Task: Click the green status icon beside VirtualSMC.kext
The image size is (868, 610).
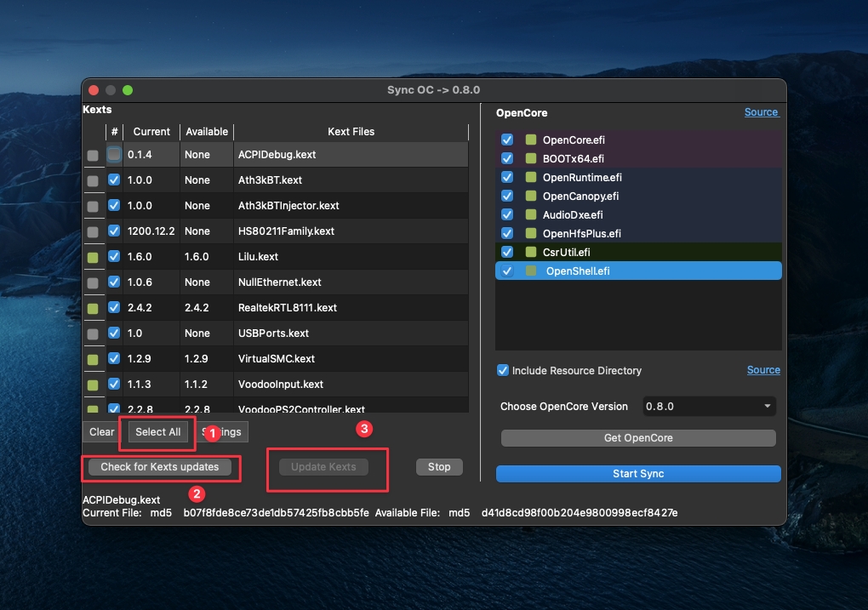Action: pyautogui.click(x=93, y=359)
